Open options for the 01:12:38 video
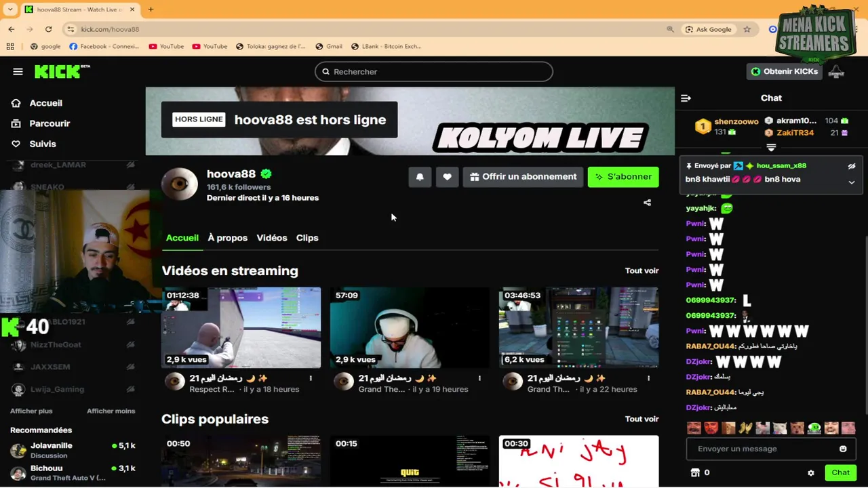The height and width of the screenshot is (488, 868). click(311, 378)
